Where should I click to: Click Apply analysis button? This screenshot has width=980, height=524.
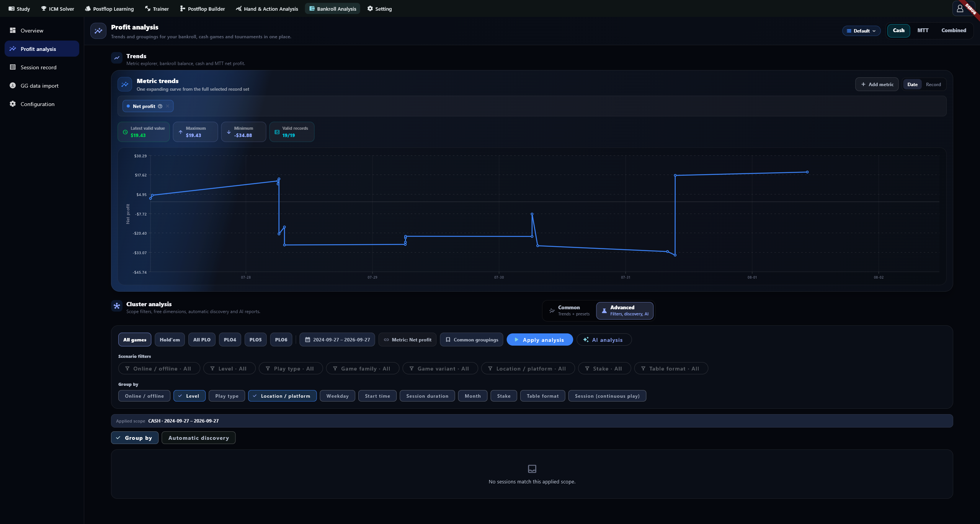[x=540, y=340]
